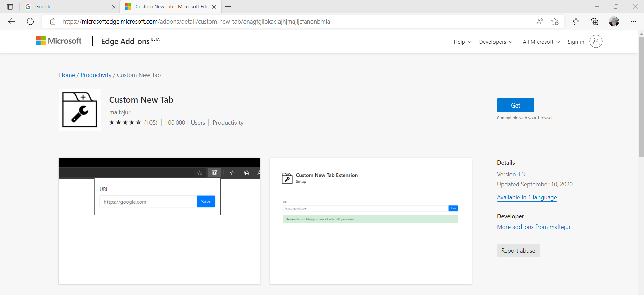Open the Collections icon
The image size is (644, 295).
595,22
